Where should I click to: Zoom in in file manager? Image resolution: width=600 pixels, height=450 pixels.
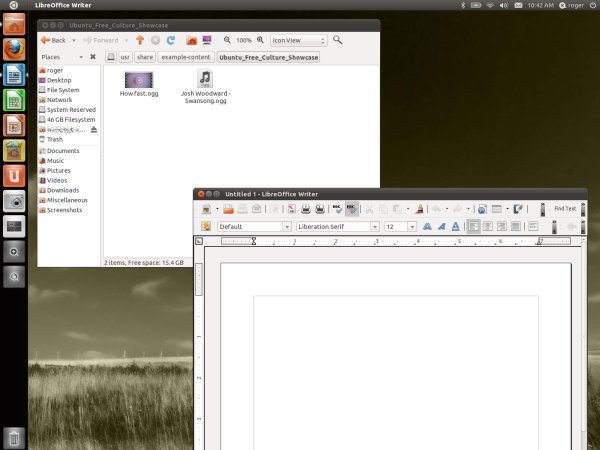pyautogui.click(x=260, y=40)
